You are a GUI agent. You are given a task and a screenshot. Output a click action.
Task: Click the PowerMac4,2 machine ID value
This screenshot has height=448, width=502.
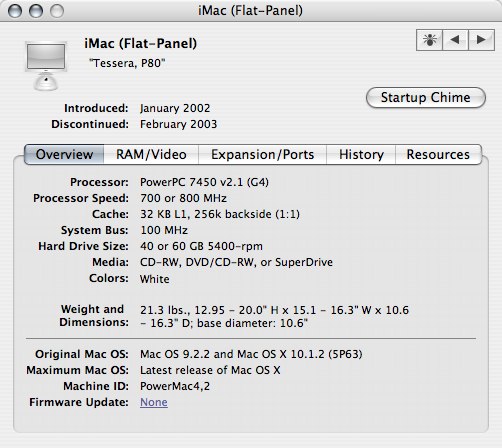point(175,386)
